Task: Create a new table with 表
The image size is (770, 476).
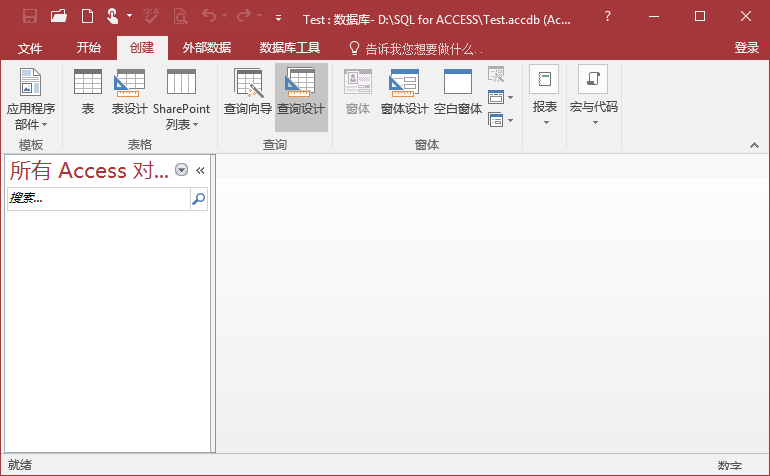Action: [88, 92]
